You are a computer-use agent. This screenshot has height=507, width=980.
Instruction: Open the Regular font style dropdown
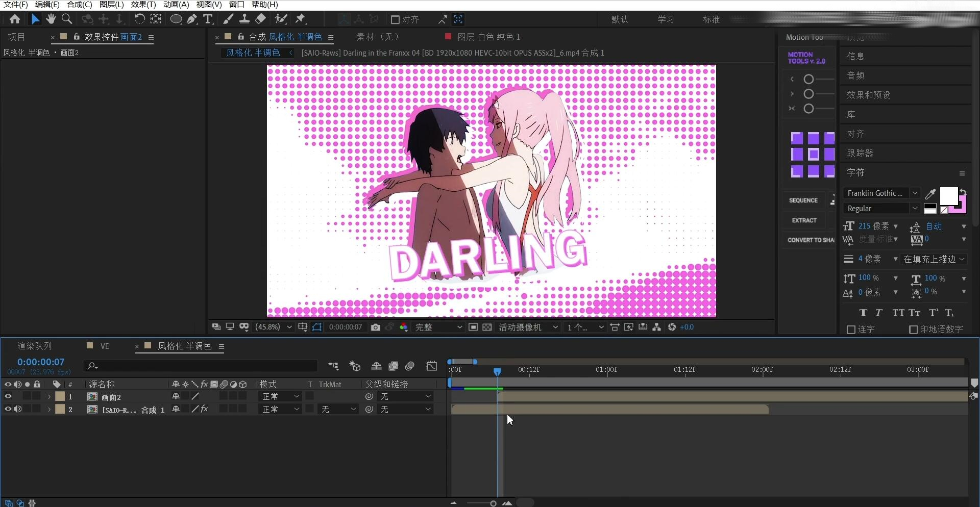881,209
